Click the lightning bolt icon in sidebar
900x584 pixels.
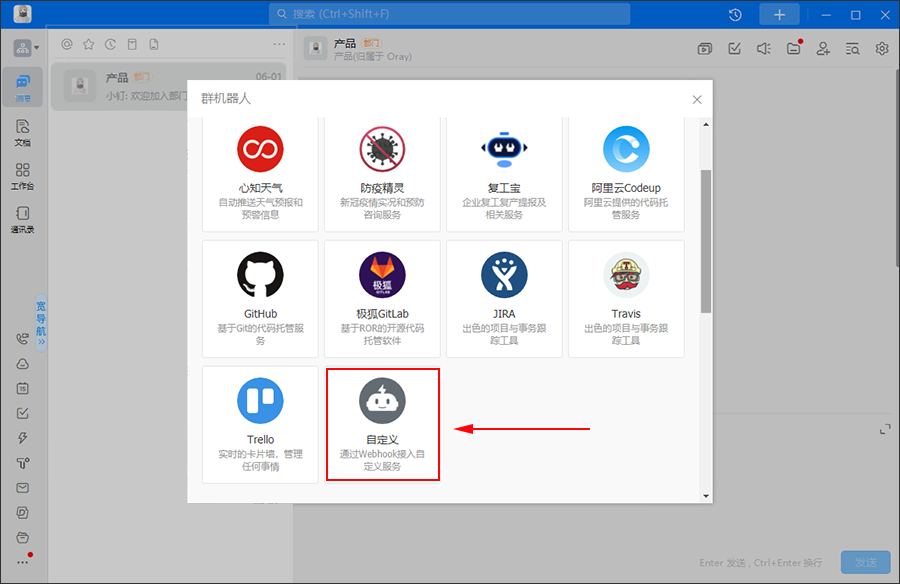point(22,438)
